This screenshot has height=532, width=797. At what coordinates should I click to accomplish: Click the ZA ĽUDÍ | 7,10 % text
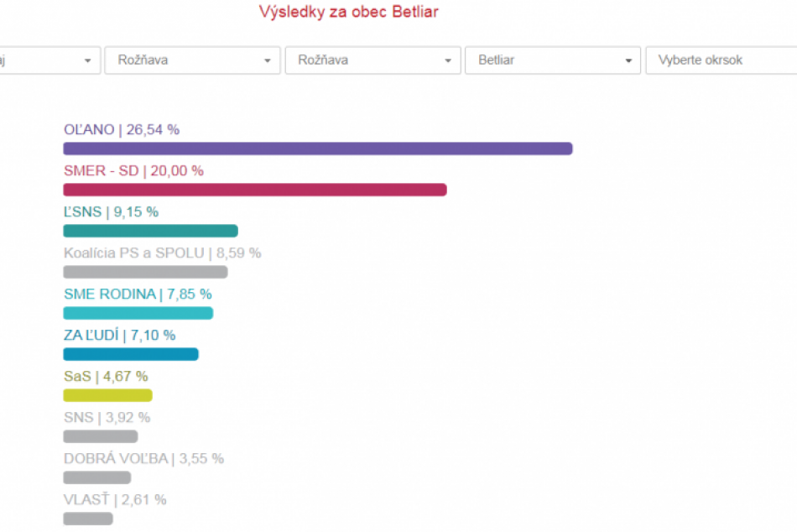pyautogui.click(x=119, y=335)
